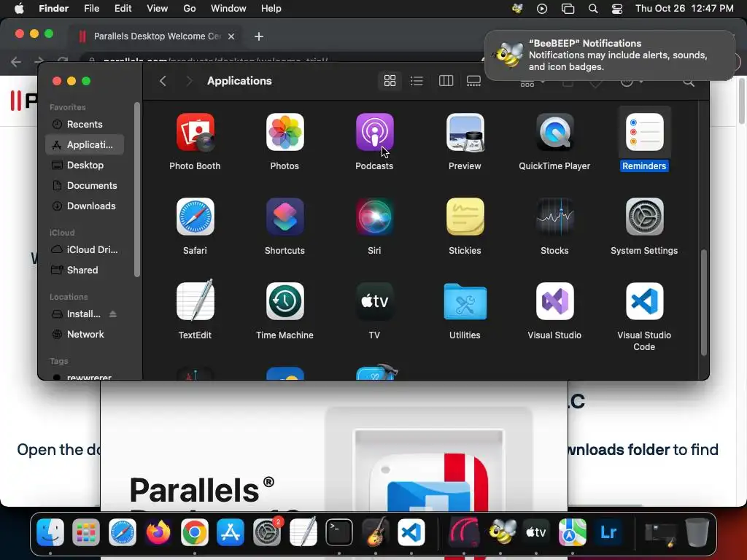The image size is (747, 560).
Task: Open the File menu
Action: 91,9
